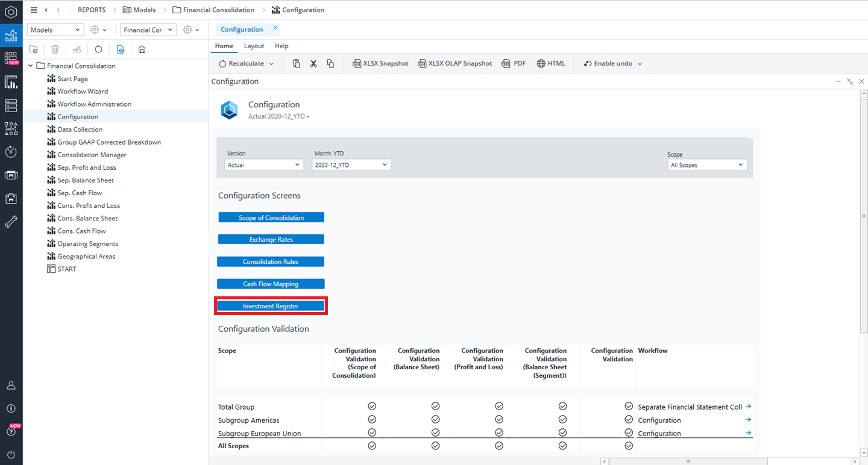Click the Exchange Rates button

(271, 239)
